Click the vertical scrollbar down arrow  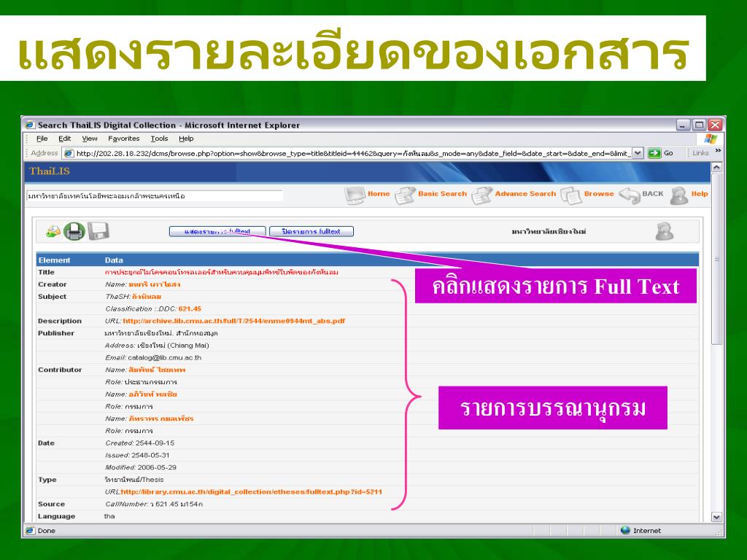point(716,517)
